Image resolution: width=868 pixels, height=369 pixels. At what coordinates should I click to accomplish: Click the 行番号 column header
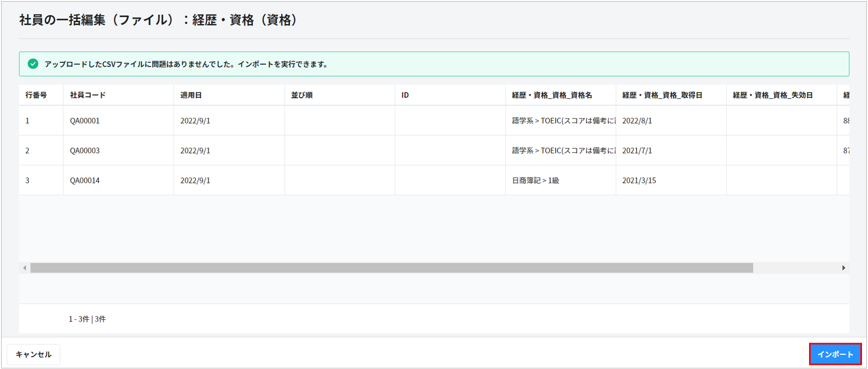[x=36, y=95]
